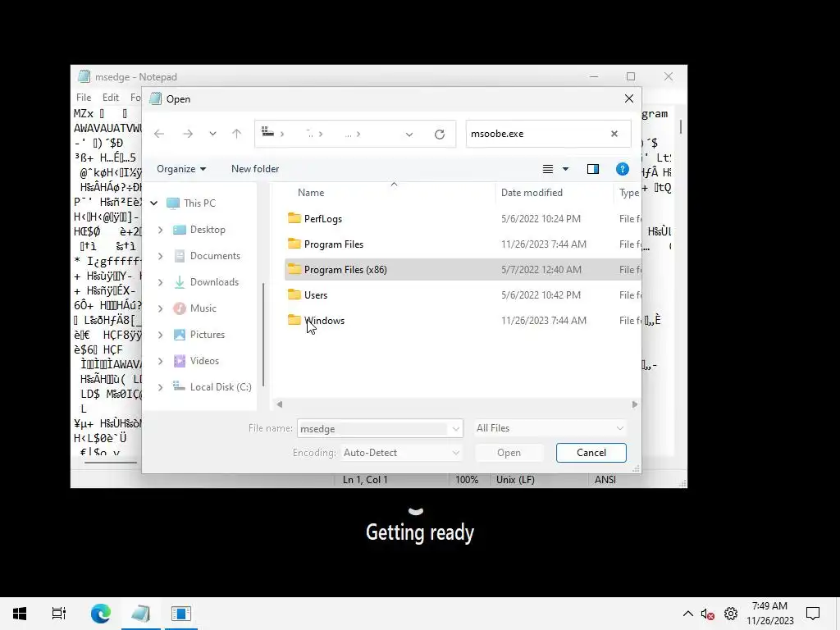Image resolution: width=840 pixels, height=630 pixels.
Task: Select the Program Files folder icon
Action: tap(294, 244)
